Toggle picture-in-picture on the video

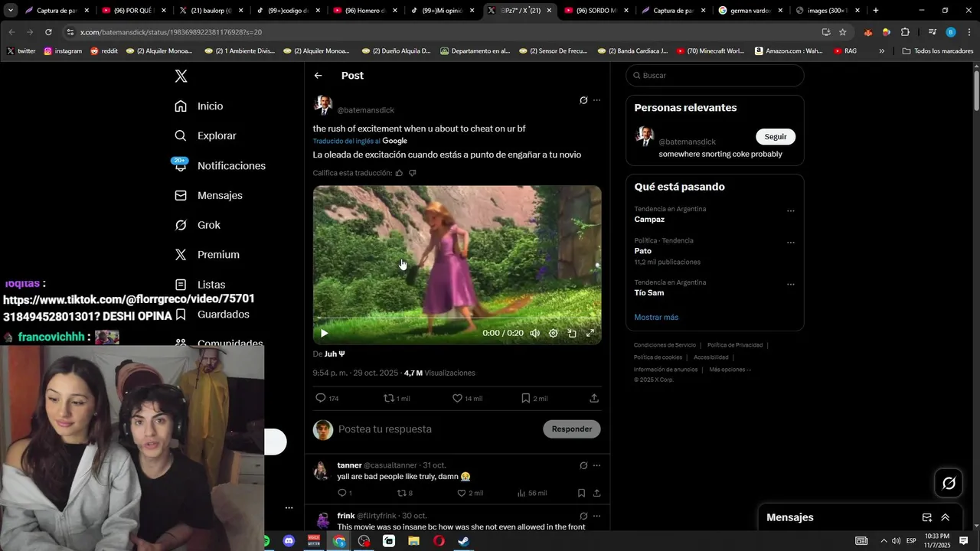572,333
